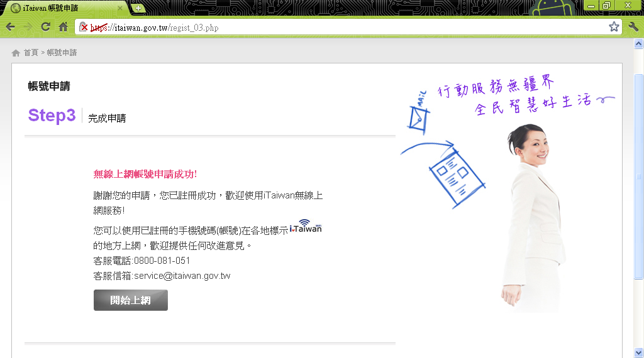This screenshot has width=644, height=358.
Task: Bookmark this page with the star icon
Action: 614,27
